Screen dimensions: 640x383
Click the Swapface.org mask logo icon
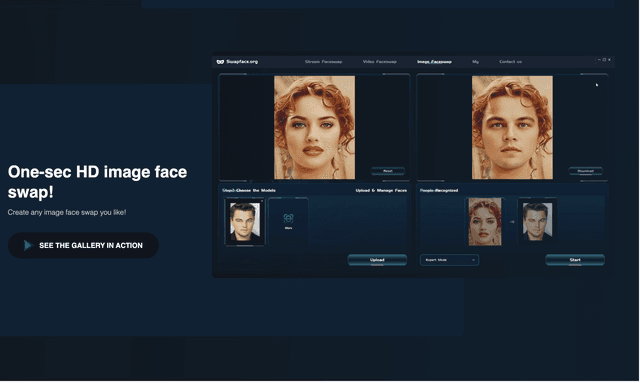pos(220,62)
